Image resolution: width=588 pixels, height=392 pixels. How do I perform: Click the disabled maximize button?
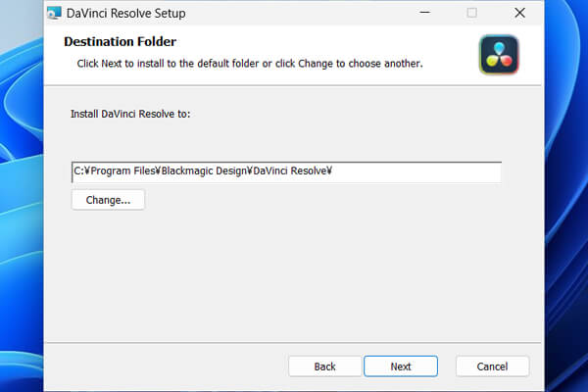coord(471,13)
